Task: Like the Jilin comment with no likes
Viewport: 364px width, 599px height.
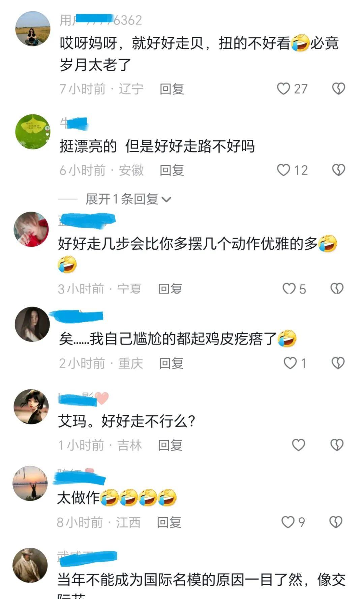Action: point(298,445)
